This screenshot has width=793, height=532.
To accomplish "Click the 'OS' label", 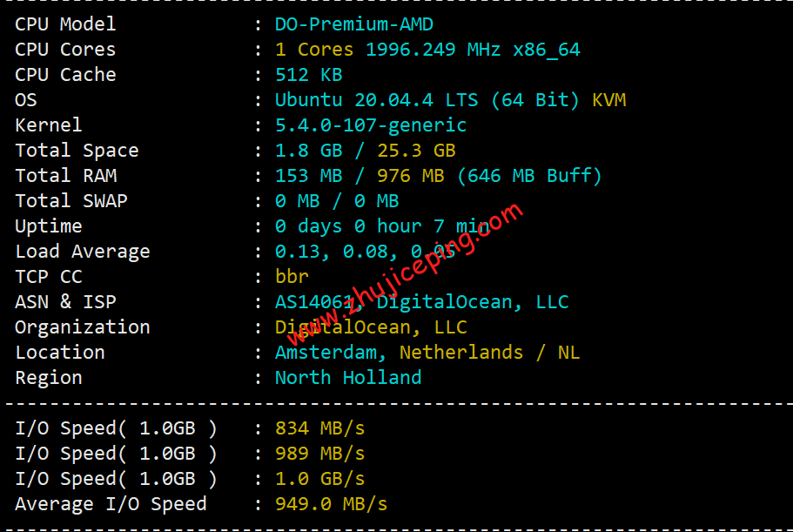I will click(26, 99).
